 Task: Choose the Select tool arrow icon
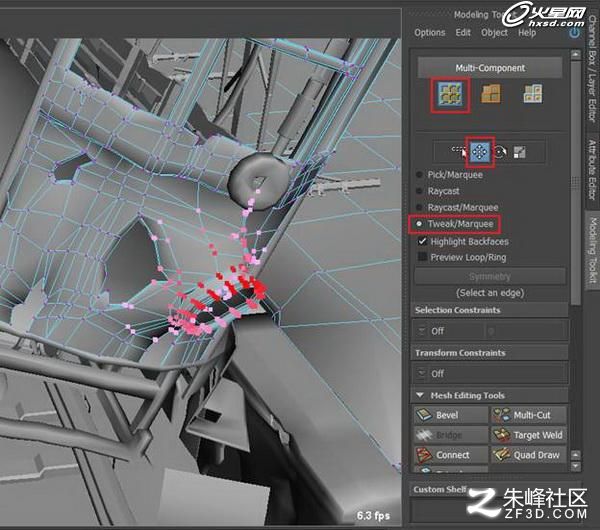[460, 152]
